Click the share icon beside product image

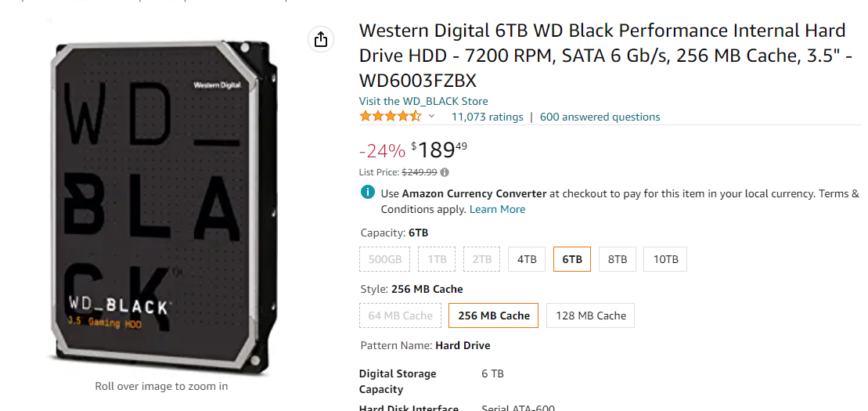click(321, 39)
